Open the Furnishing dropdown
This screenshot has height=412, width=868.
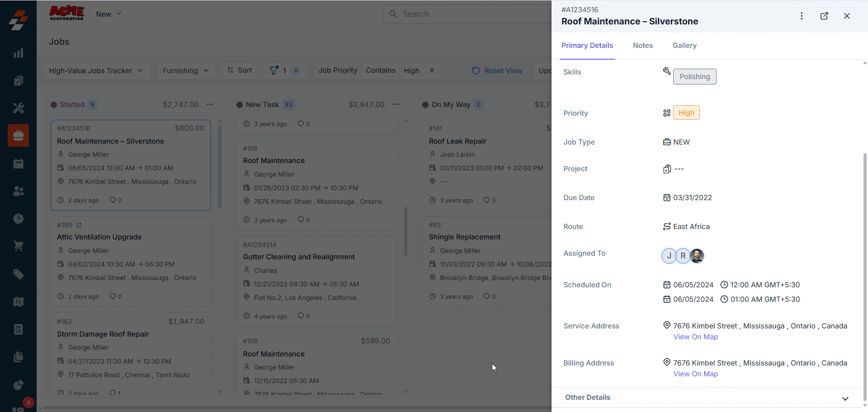coord(186,70)
